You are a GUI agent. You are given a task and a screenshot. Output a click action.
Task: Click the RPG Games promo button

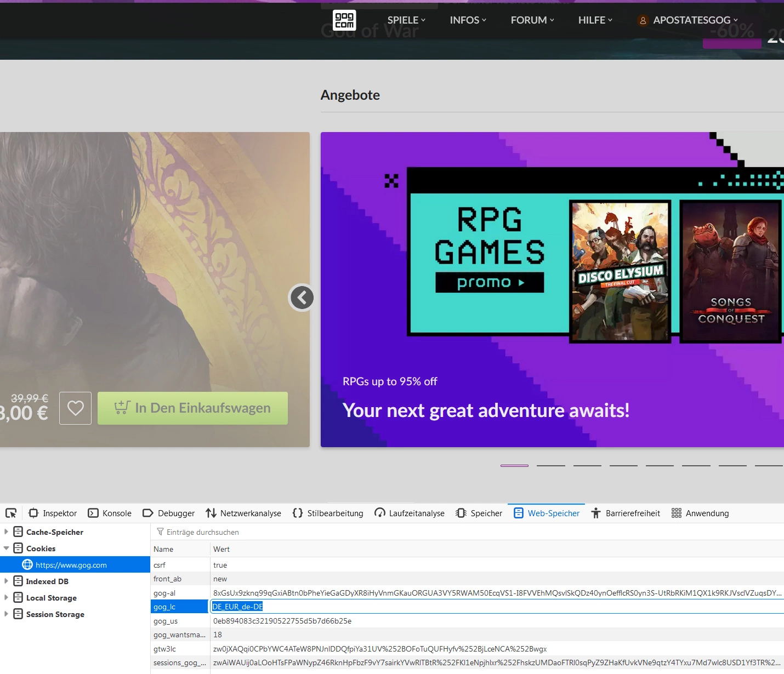point(490,282)
